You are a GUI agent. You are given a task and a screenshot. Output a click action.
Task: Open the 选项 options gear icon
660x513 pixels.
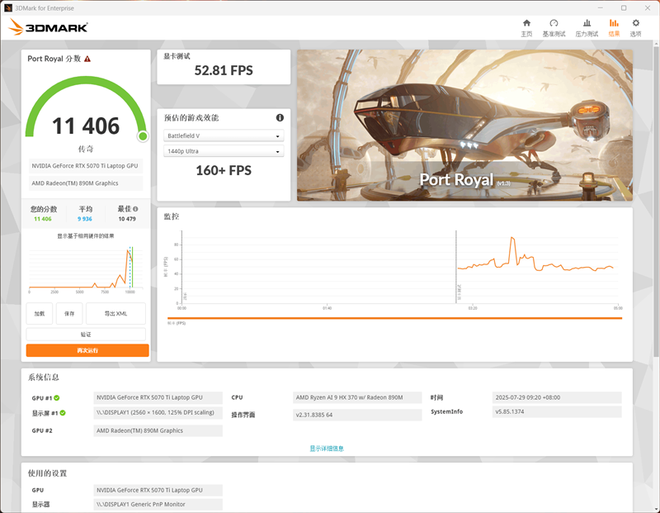tap(636, 26)
